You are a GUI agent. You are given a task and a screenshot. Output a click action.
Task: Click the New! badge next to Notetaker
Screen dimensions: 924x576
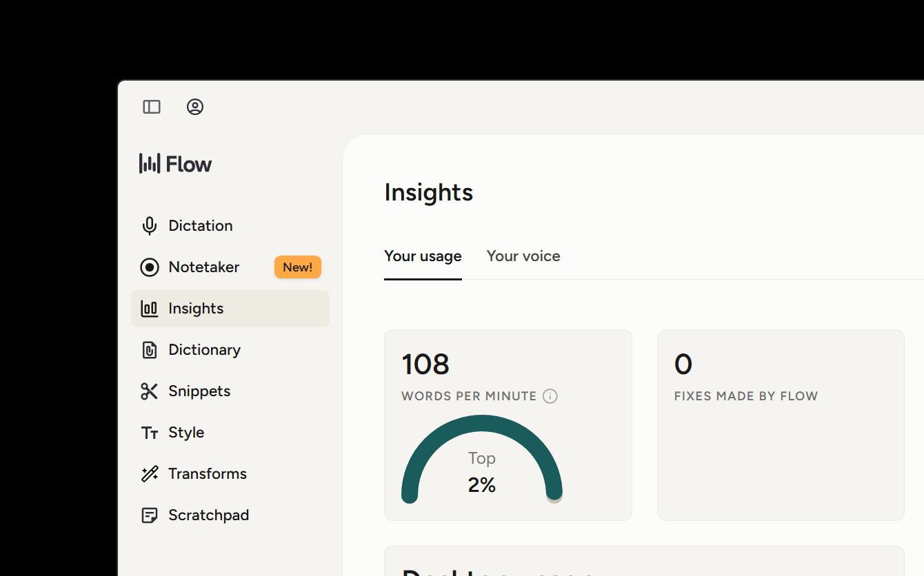click(x=298, y=267)
